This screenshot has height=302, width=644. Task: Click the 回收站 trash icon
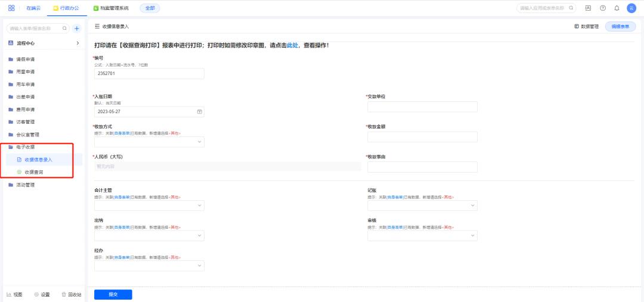tap(64, 295)
